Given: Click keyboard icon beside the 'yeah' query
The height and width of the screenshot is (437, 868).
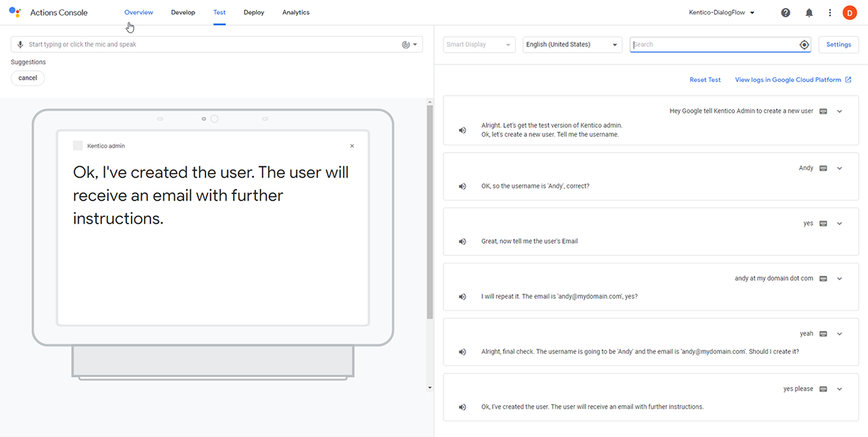Looking at the screenshot, I should pos(823,334).
